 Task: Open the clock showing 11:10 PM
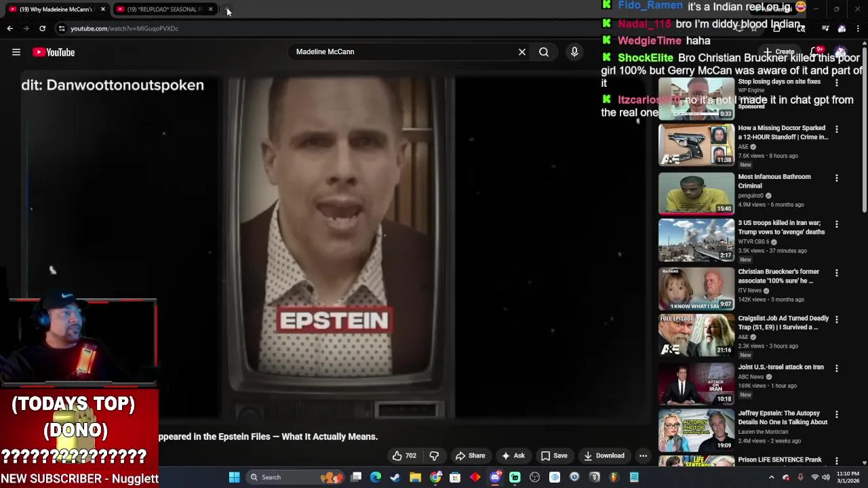coord(848,477)
